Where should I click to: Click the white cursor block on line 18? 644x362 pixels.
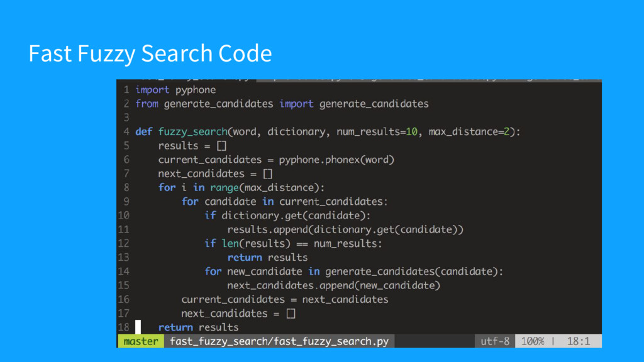138,327
